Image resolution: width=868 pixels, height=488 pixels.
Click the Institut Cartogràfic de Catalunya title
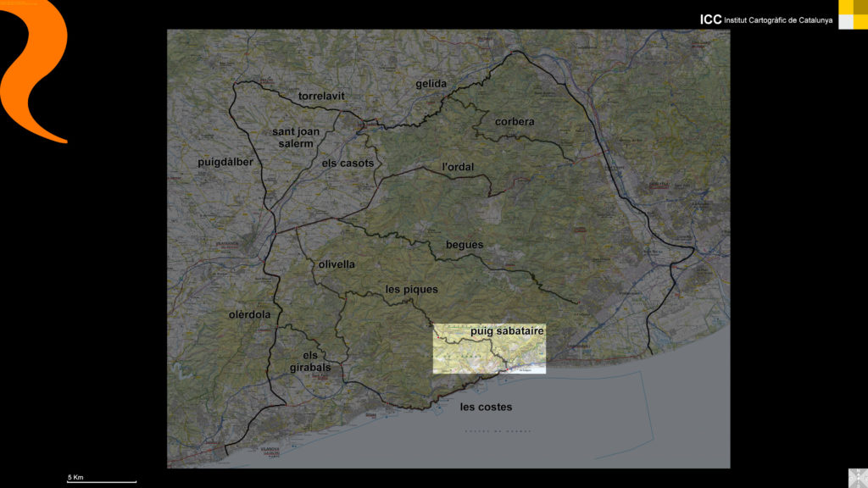[766, 19]
